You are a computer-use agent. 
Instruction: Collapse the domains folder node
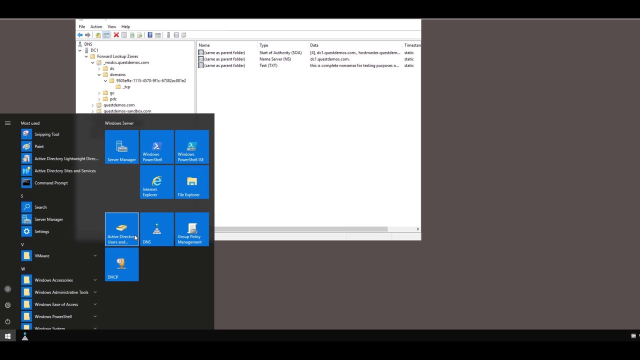pyautogui.click(x=99, y=75)
